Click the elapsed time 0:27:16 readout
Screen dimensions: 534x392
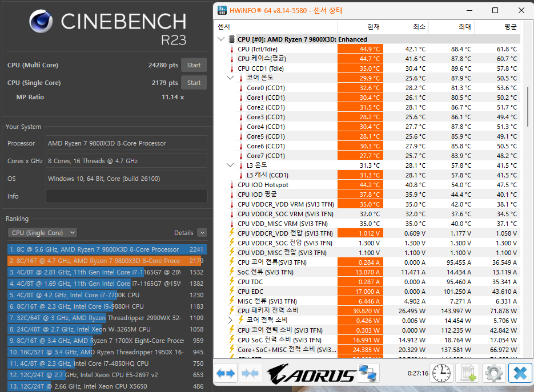418,373
